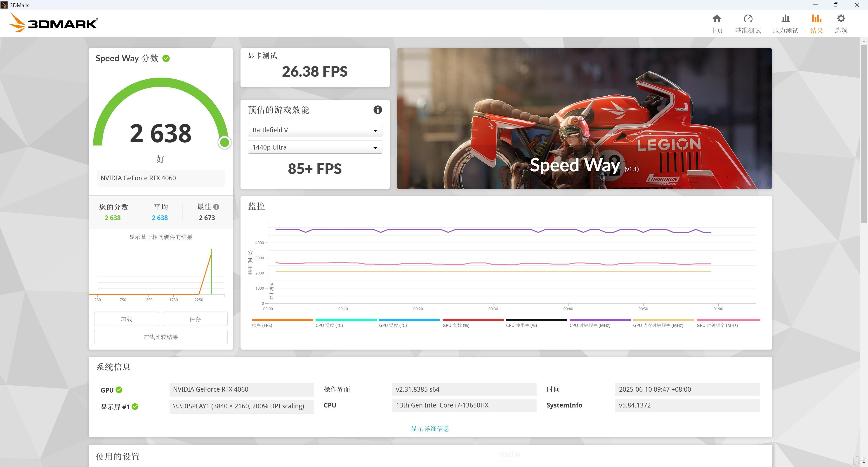Click the scroll-down arrow at the scrollbar bottom
868x467 pixels.
[864, 463]
